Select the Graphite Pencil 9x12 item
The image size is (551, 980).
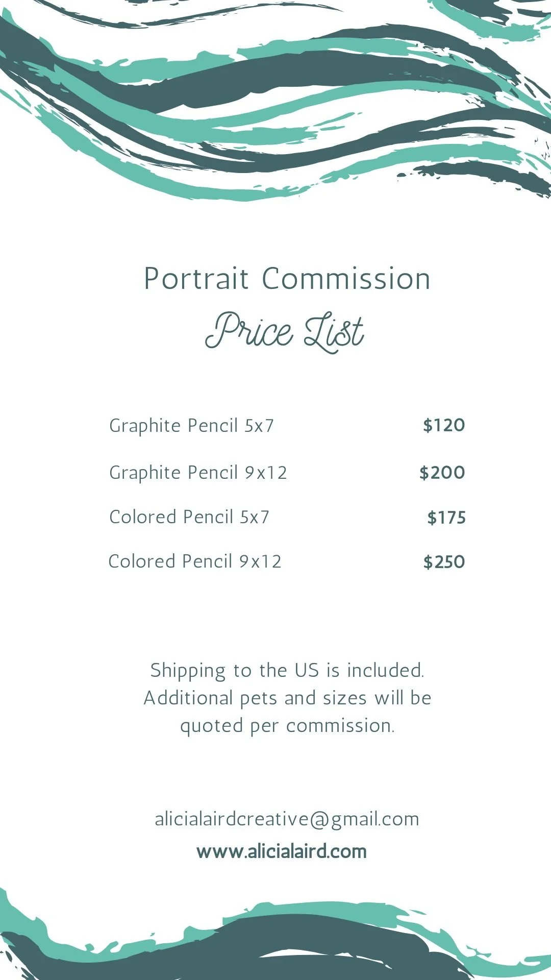tap(198, 473)
